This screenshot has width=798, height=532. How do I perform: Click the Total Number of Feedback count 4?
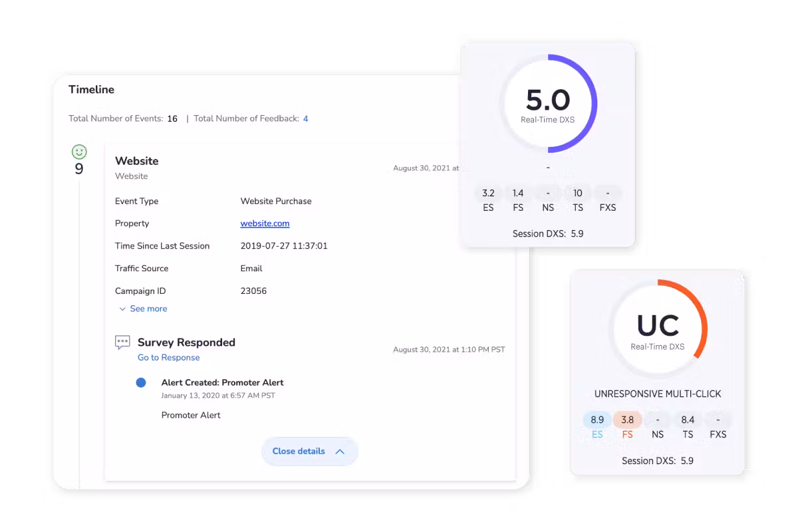coord(306,118)
